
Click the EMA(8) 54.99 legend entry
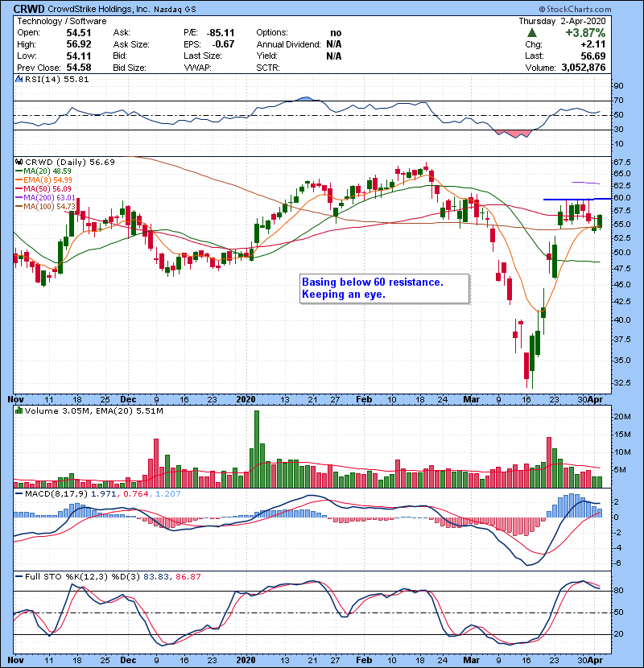(43, 179)
